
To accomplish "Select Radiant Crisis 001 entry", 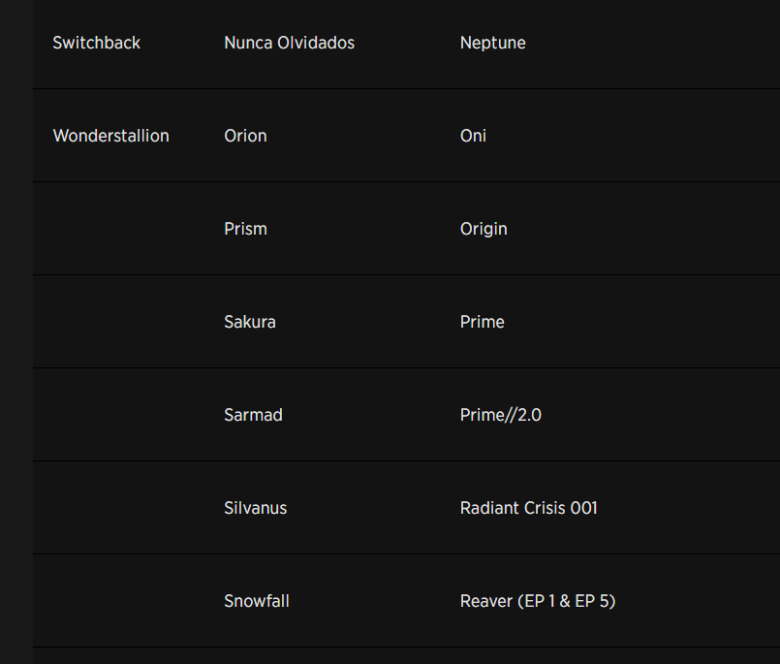I will [528, 508].
